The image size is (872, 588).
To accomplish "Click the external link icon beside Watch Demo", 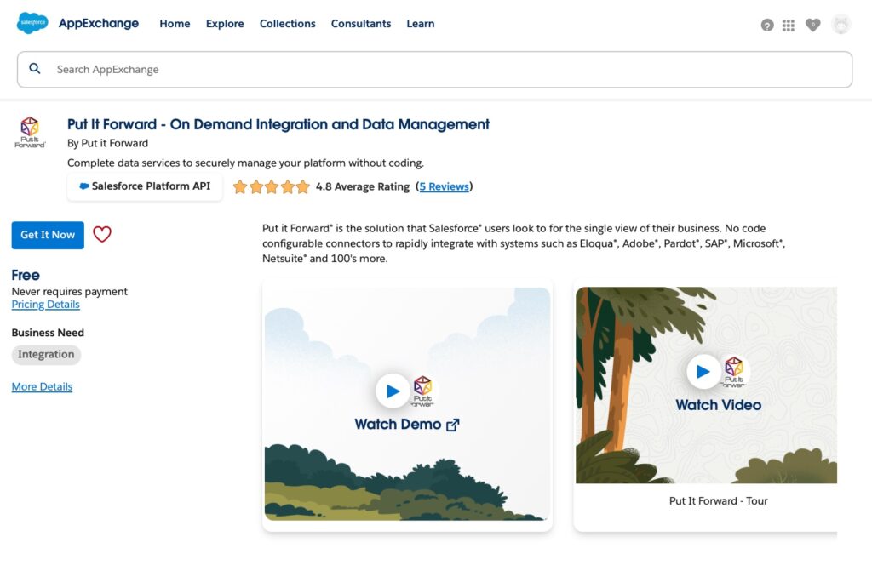I will click(x=453, y=425).
